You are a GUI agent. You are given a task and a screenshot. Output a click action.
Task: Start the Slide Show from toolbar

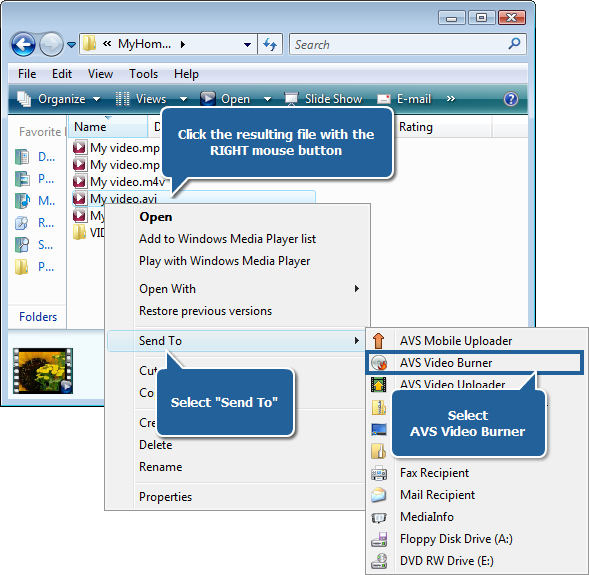click(323, 99)
